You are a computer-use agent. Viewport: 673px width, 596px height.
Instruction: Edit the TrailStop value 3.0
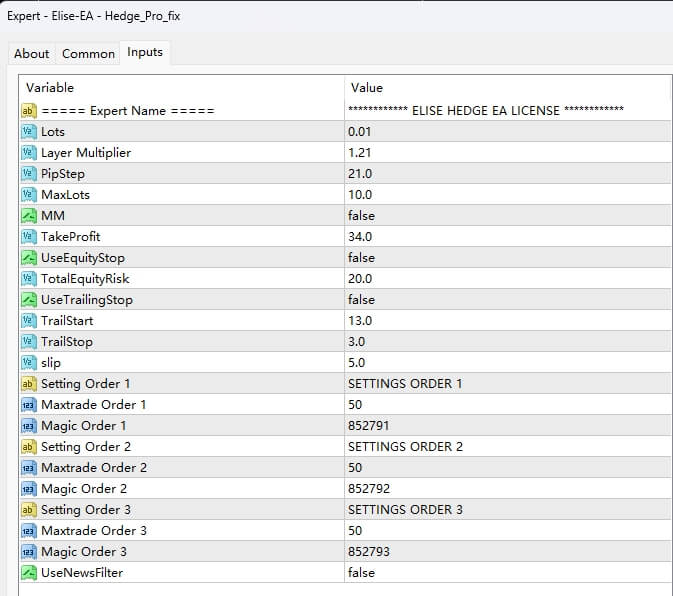508,342
